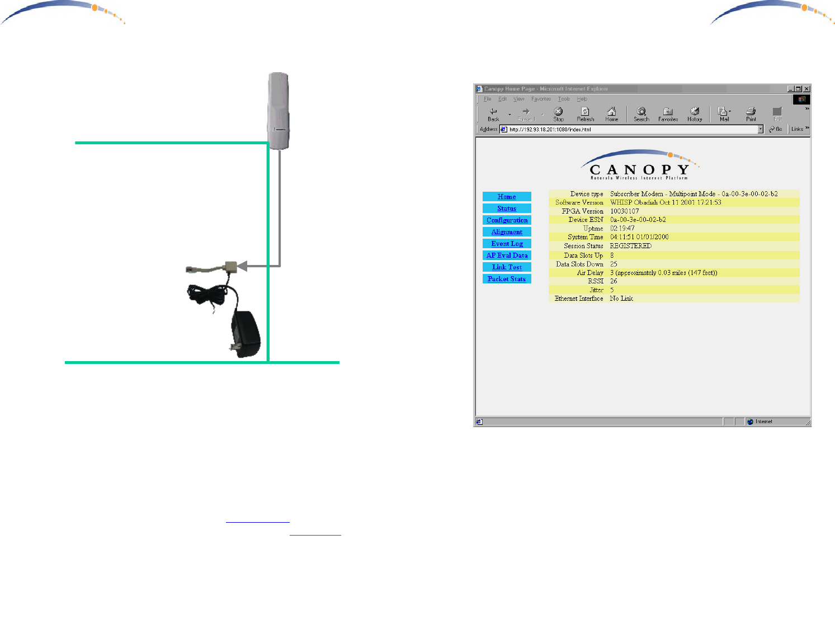835x644 pixels.
Task: Open the AP Eval Data link
Action: point(507,255)
